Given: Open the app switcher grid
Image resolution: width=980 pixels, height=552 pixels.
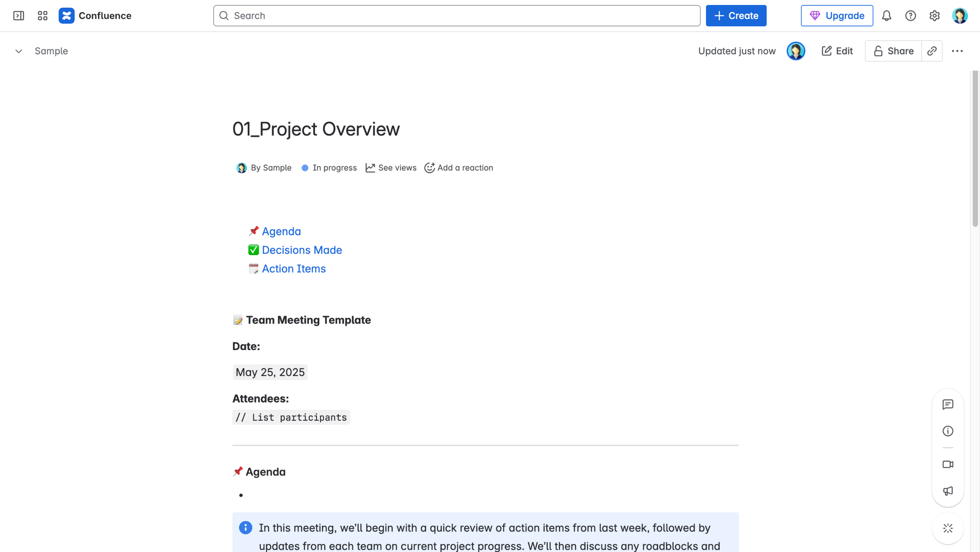Looking at the screenshot, I should pos(42,16).
